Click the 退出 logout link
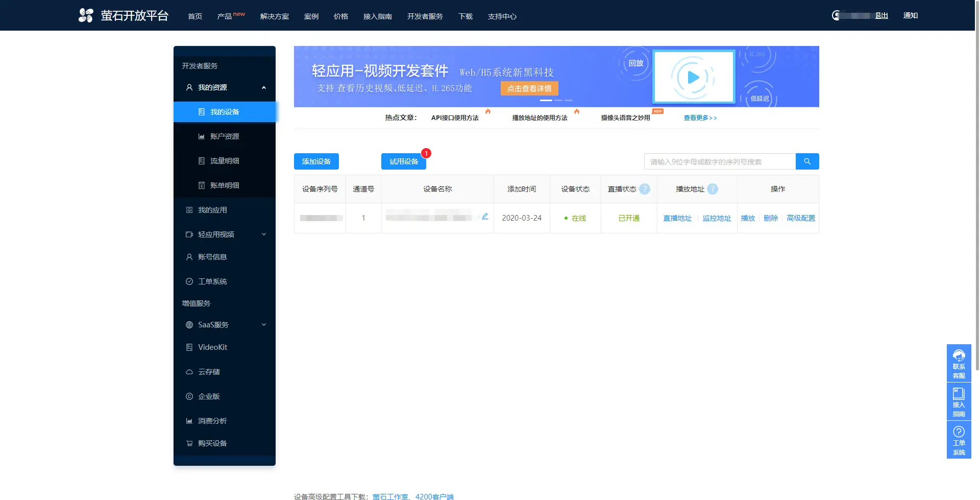Viewport: 980px width, 500px height. 881,15
